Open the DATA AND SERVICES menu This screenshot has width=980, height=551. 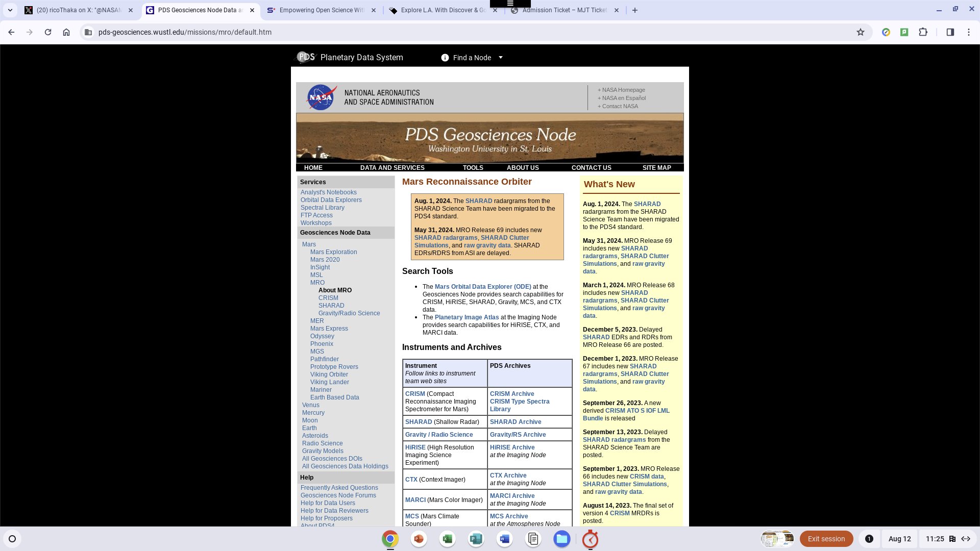click(393, 167)
